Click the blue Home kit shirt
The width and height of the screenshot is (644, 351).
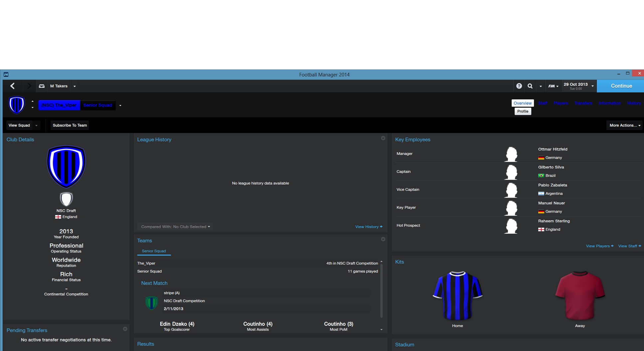(x=457, y=295)
